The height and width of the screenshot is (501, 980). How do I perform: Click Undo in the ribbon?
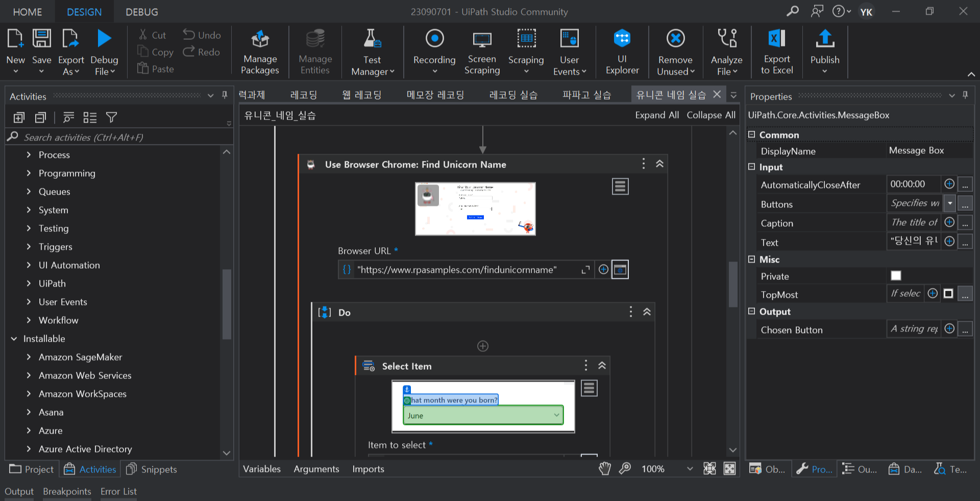(x=202, y=35)
